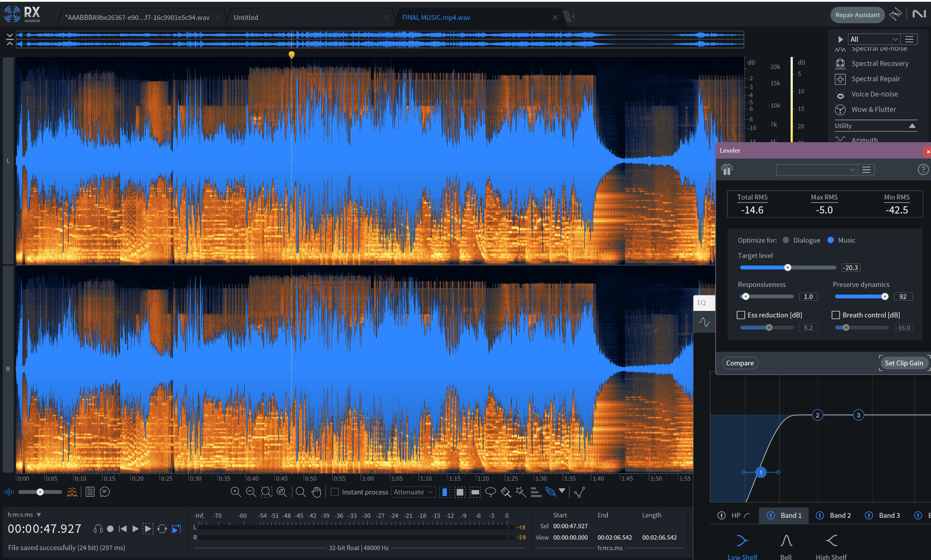Click EQ node 3 on the curve
This screenshot has height=560, width=931.
point(858,415)
